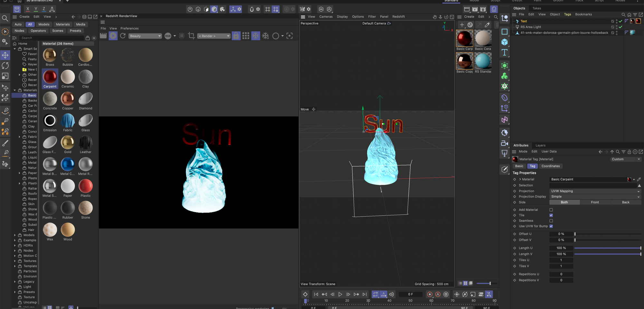Click the RenderView refresh icon

[x=123, y=36]
